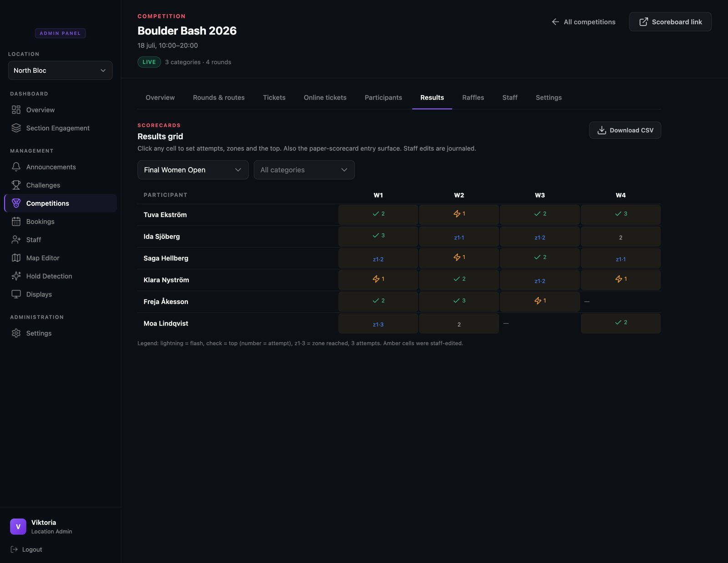Click the Displays monitor icon
The height and width of the screenshot is (563, 728).
(16, 294)
